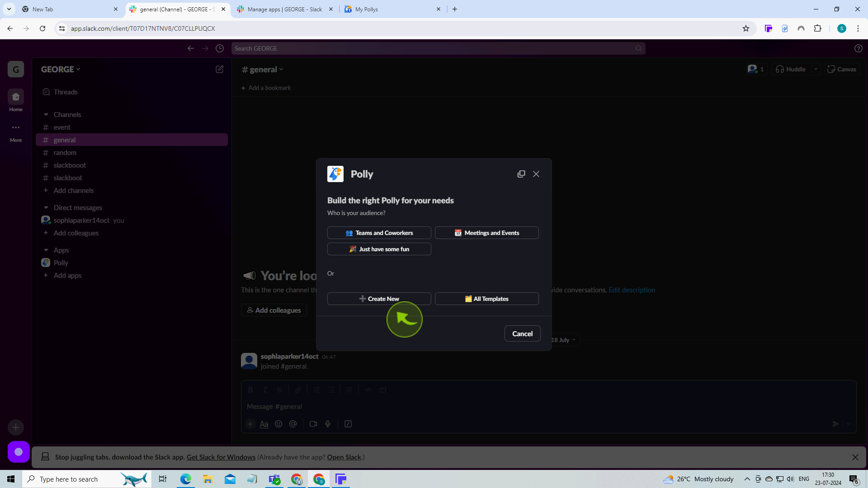Click Add apps in sidebar
This screenshot has width=868, height=488.
tap(132, 275)
